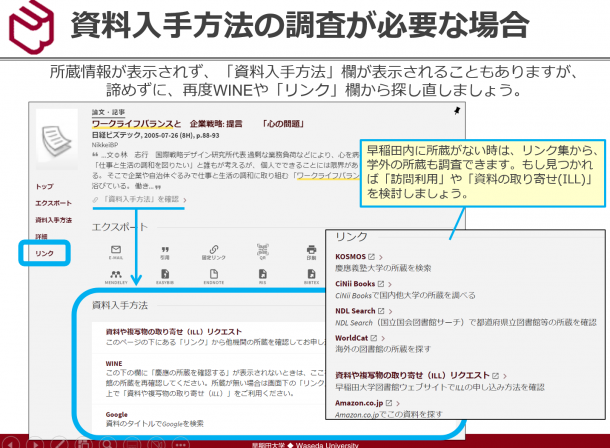Image resolution: width=610 pixels, height=448 pixels.
Task: Click the external-link icon beside NDL Search
Action: 381,311
